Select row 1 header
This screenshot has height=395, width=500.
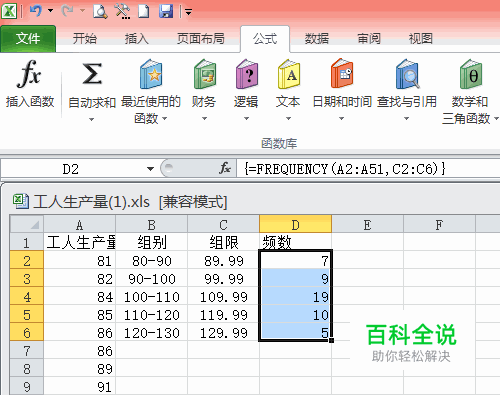tap(27, 242)
